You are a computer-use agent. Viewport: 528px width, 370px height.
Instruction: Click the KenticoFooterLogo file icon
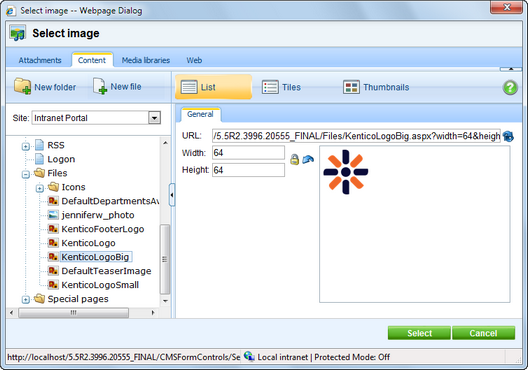[53, 229]
